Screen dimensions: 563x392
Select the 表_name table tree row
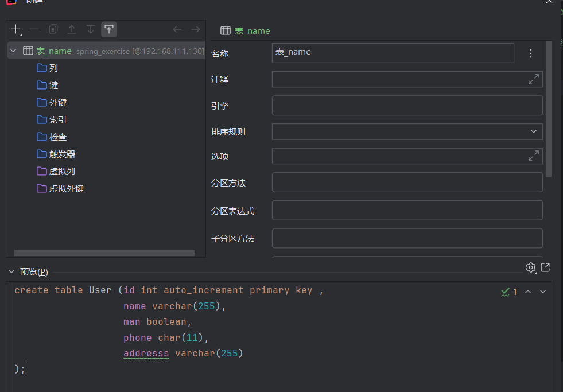(x=106, y=51)
